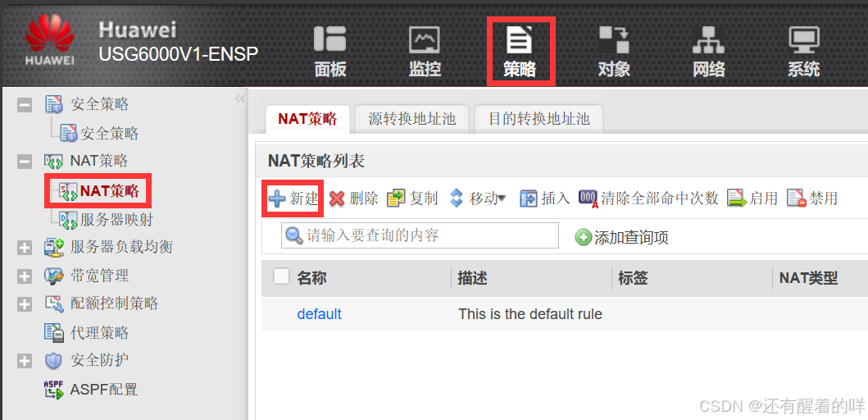Image resolution: width=868 pixels, height=420 pixels.
Task: Click the 标签 column header
Action: click(633, 277)
